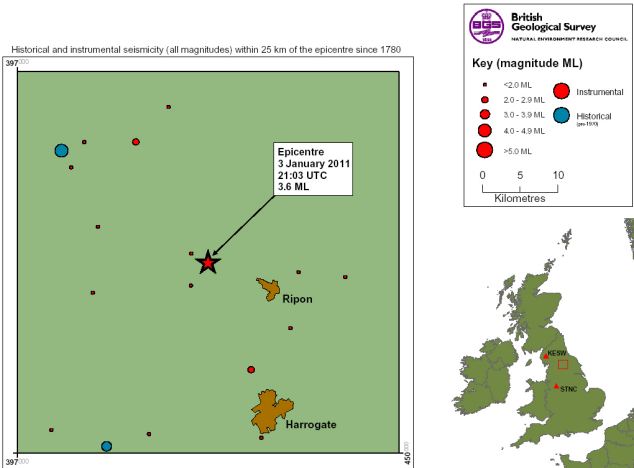The width and height of the screenshot is (634, 468).
Task: Click 'British Geological Survey' heading text
Action: tap(553, 22)
